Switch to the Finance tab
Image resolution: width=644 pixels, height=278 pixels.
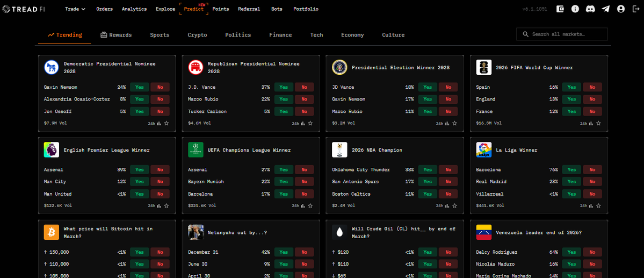point(280,35)
